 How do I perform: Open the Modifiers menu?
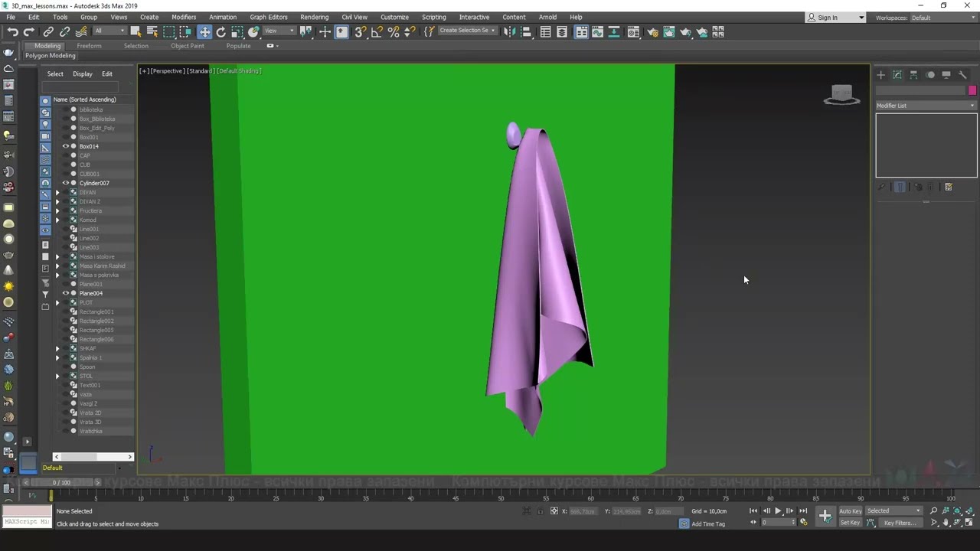point(184,17)
